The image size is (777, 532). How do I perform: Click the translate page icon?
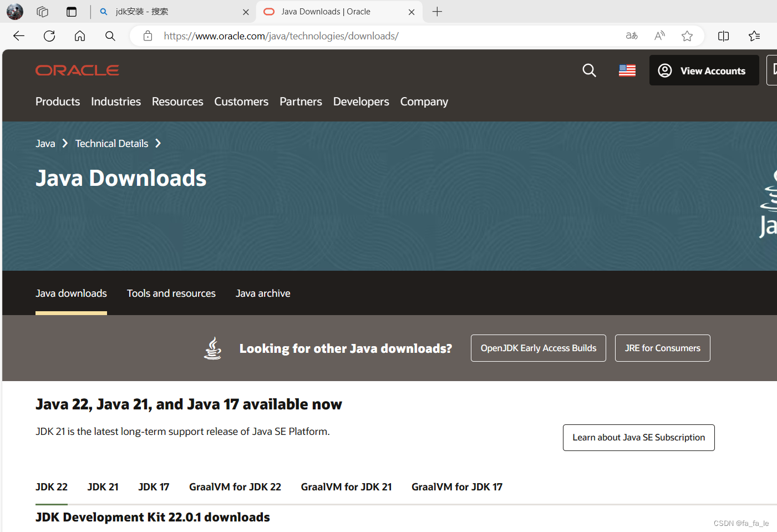(x=632, y=36)
